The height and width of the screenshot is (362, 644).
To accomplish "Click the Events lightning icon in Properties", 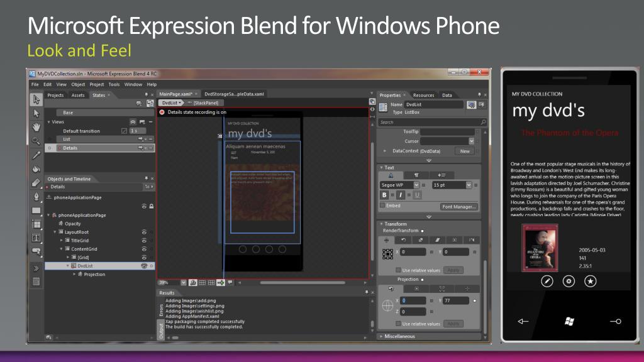I will pos(482,105).
